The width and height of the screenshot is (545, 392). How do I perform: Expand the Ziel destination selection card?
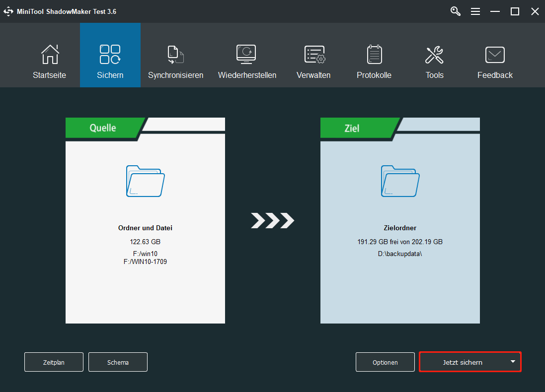400,221
